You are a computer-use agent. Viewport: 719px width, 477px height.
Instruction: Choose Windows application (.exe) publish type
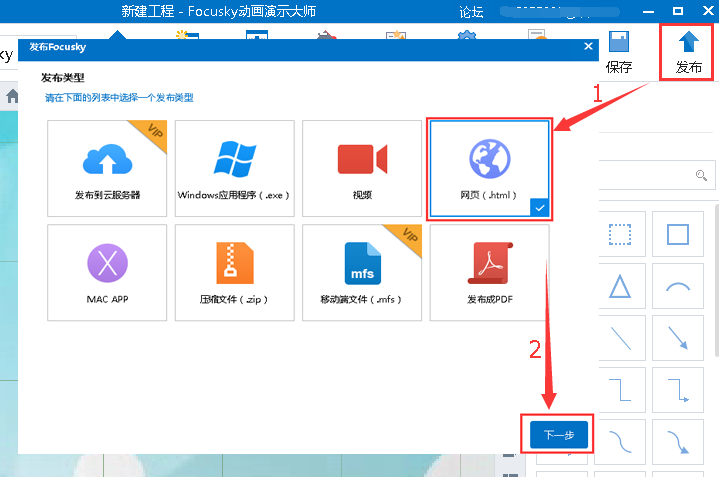[234, 168]
